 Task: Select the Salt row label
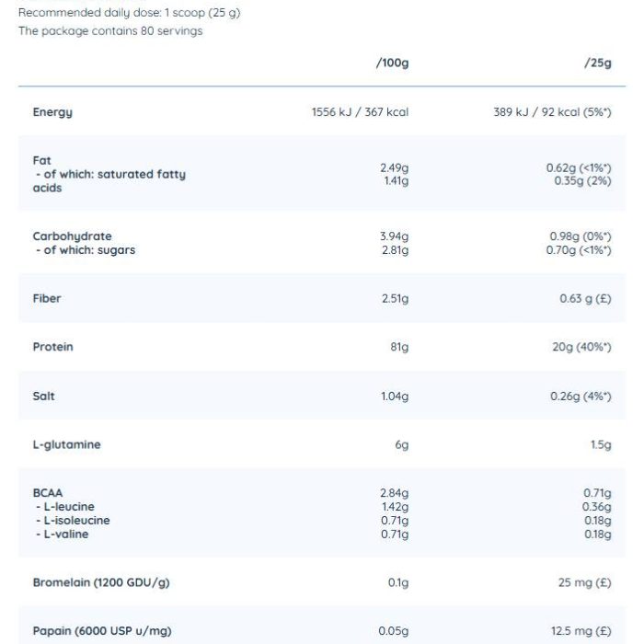(43, 397)
